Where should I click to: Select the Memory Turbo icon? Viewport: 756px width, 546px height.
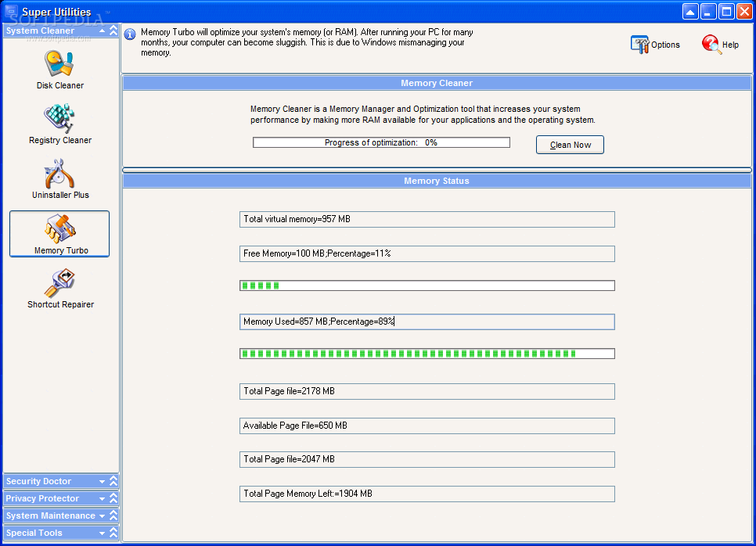pyautogui.click(x=59, y=228)
